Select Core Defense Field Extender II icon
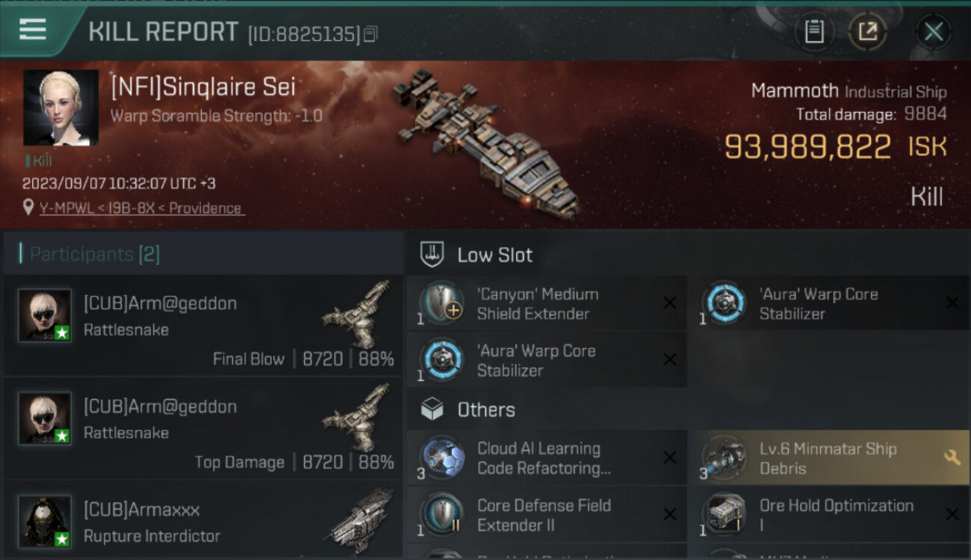The image size is (971, 560). coord(441,515)
